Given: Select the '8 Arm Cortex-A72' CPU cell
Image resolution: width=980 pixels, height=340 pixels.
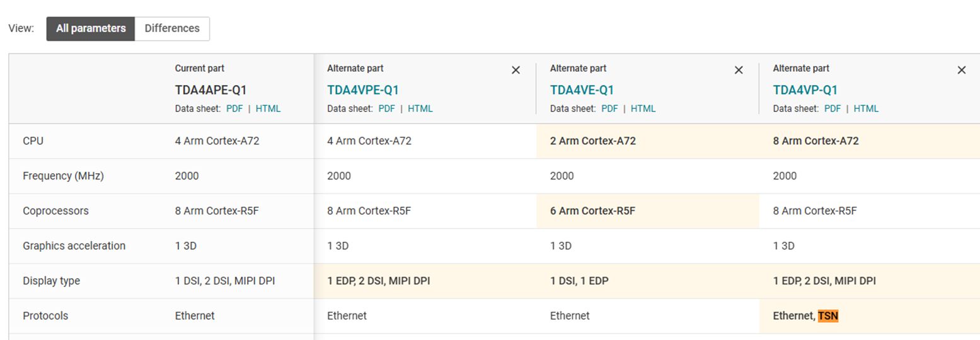Looking at the screenshot, I should [x=870, y=141].
